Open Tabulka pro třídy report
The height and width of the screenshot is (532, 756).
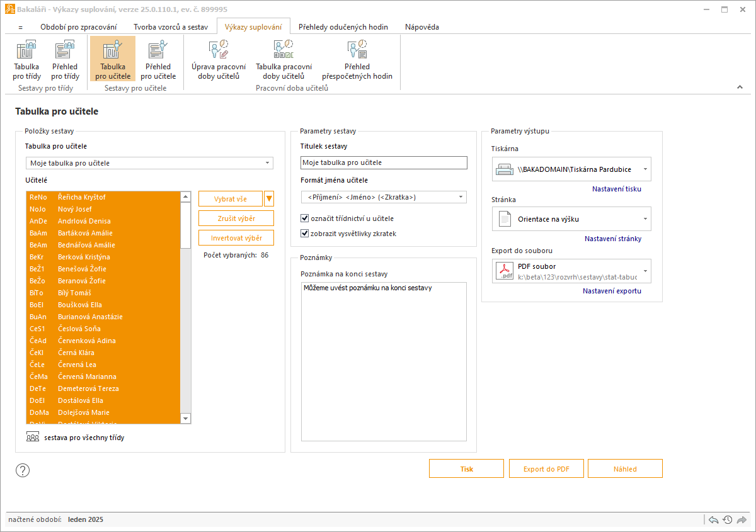pyautogui.click(x=26, y=59)
